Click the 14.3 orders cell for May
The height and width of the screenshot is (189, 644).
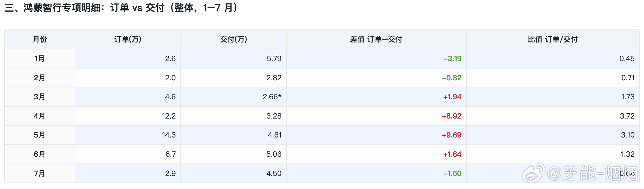tap(169, 135)
